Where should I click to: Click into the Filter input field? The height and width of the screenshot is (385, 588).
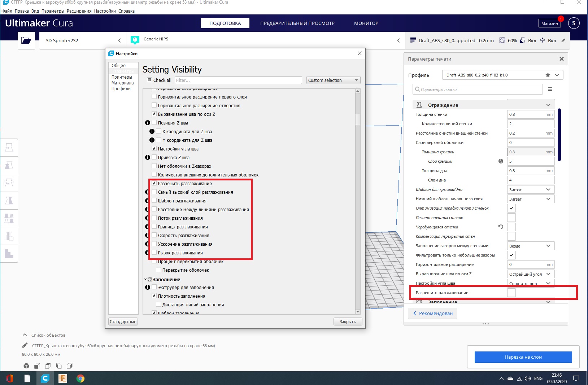click(238, 80)
